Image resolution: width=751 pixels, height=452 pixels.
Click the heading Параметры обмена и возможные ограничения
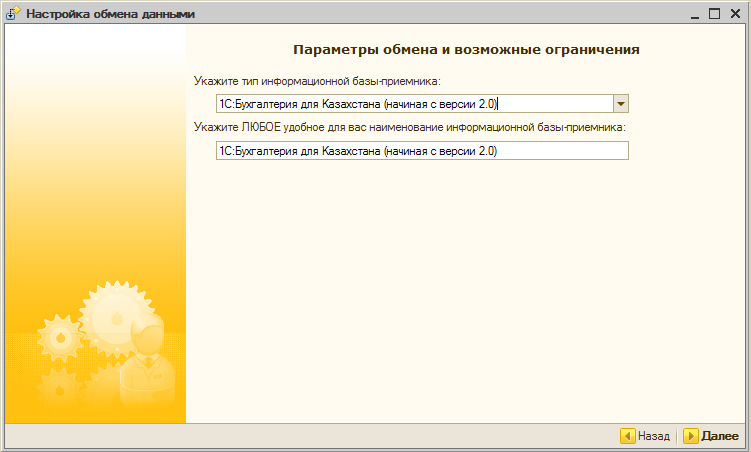click(x=466, y=49)
